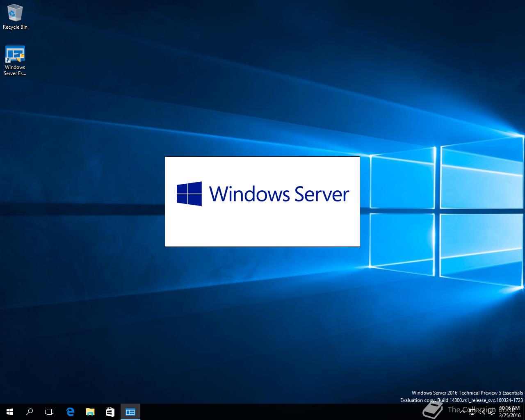Open the Store from taskbar
525x420 pixels.
pyautogui.click(x=110, y=412)
